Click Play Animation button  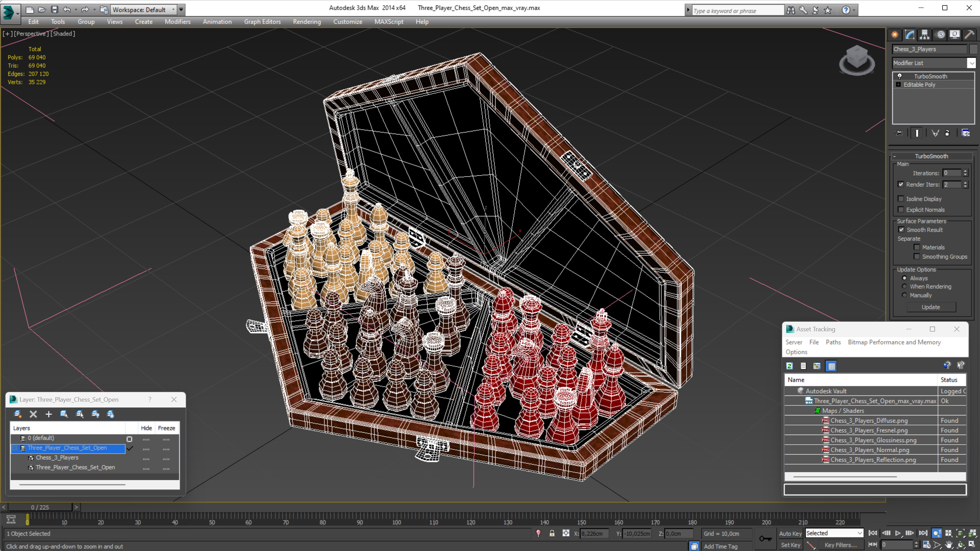click(898, 533)
